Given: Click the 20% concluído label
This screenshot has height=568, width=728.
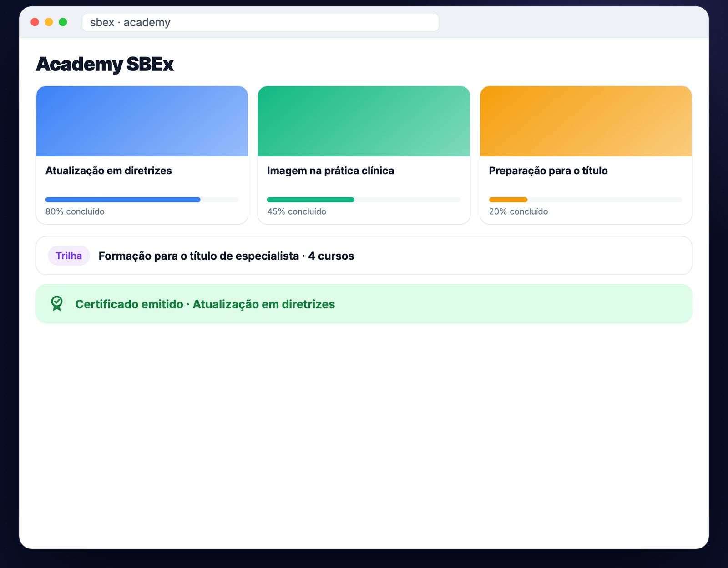Looking at the screenshot, I should [x=519, y=211].
